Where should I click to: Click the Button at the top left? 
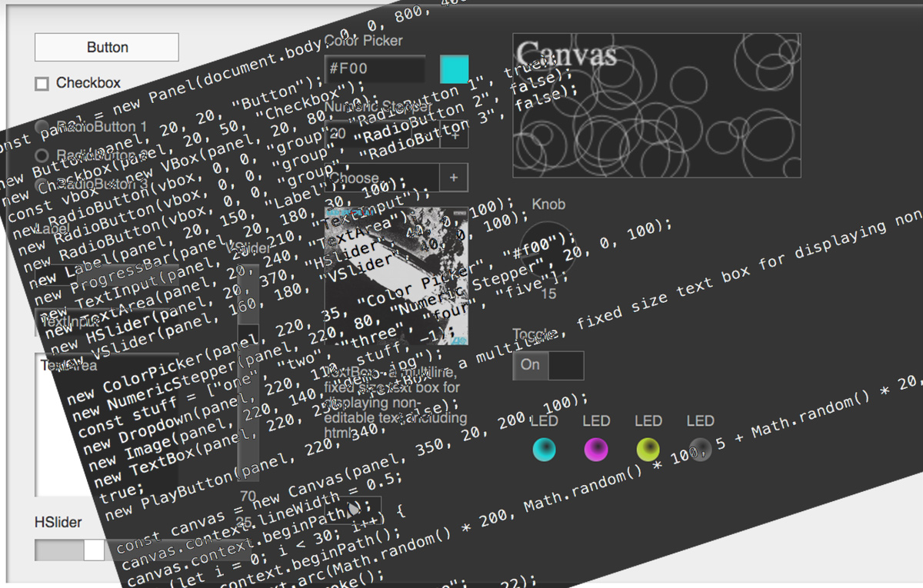[107, 47]
